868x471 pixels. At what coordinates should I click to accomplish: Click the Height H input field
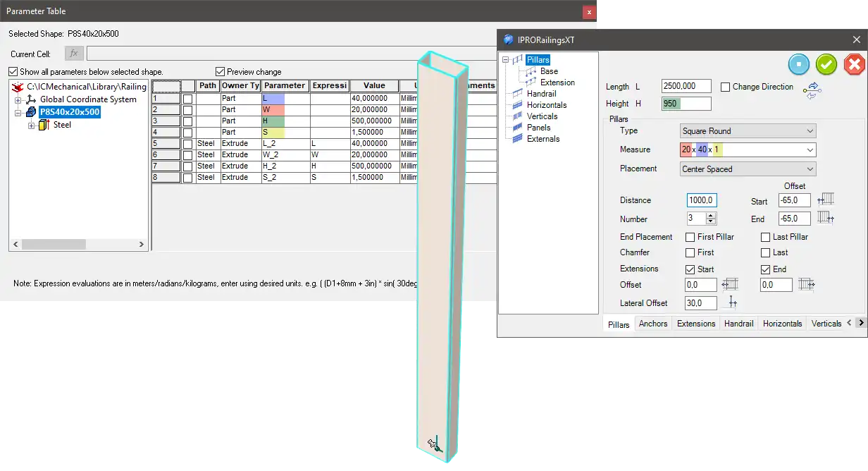click(686, 104)
